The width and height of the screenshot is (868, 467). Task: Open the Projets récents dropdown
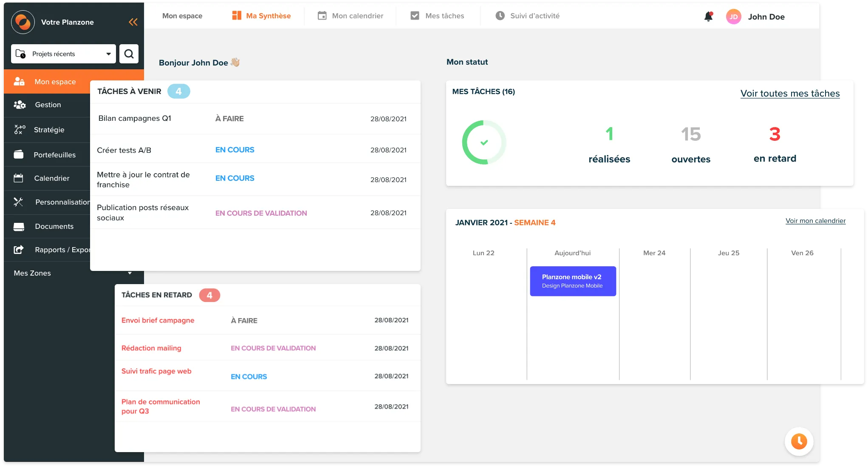pyautogui.click(x=63, y=54)
